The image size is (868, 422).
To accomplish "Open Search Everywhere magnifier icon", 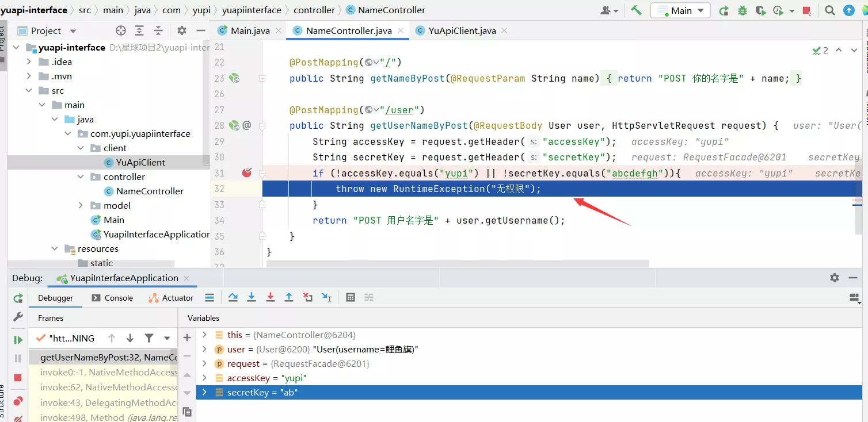I will [829, 10].
